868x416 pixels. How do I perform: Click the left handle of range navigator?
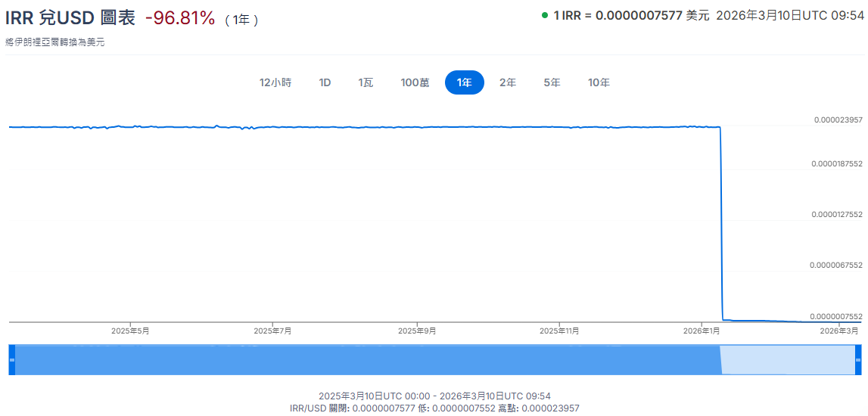(11, 360)
